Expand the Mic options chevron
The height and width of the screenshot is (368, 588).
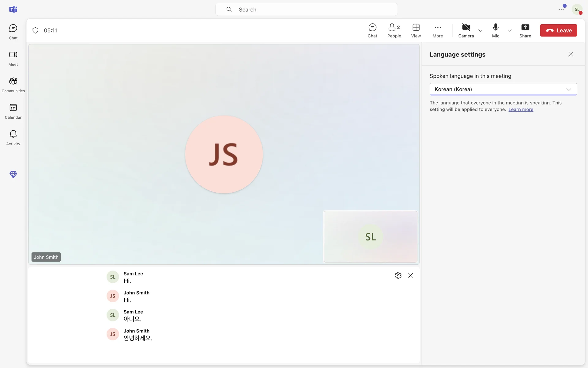pyautogui.click(x=510, y=31)
